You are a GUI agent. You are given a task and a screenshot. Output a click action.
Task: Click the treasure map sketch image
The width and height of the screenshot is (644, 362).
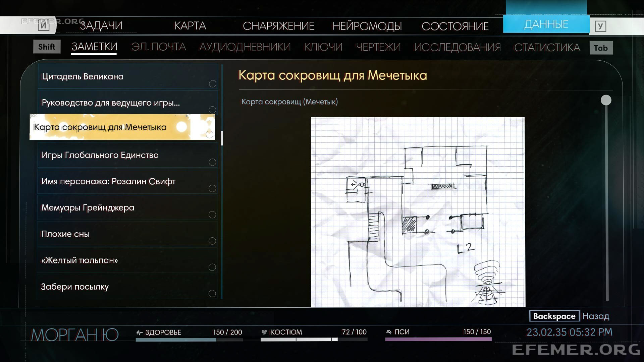[x=418, y=212]
